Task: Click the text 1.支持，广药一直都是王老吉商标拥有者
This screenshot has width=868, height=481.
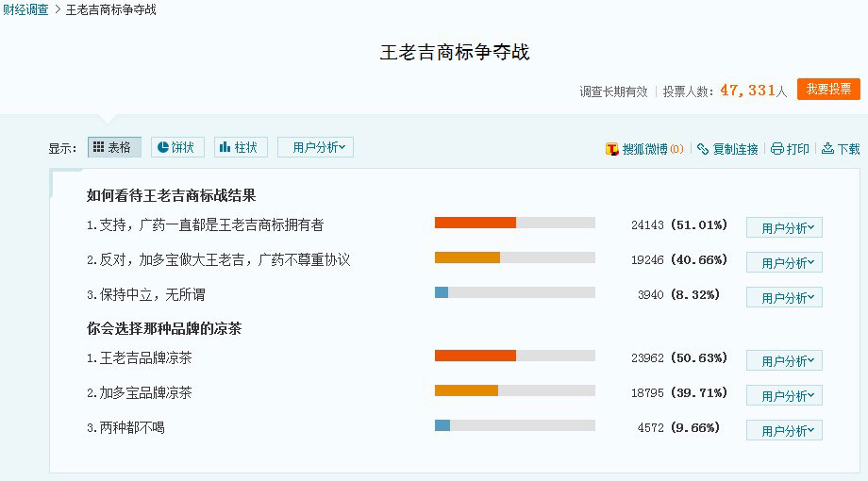Action: click(206, 224)
